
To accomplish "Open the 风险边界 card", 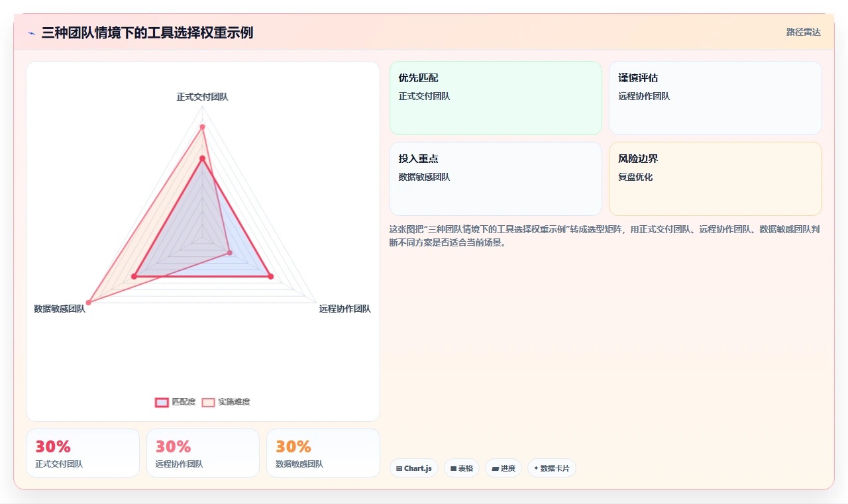I will (715, 179).
